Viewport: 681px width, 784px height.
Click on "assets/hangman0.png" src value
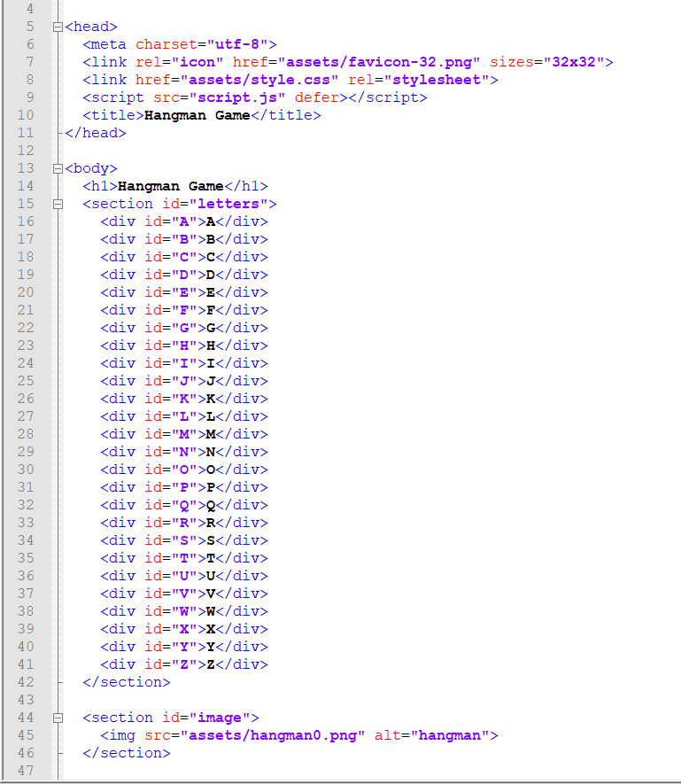[x=273, y=735]
